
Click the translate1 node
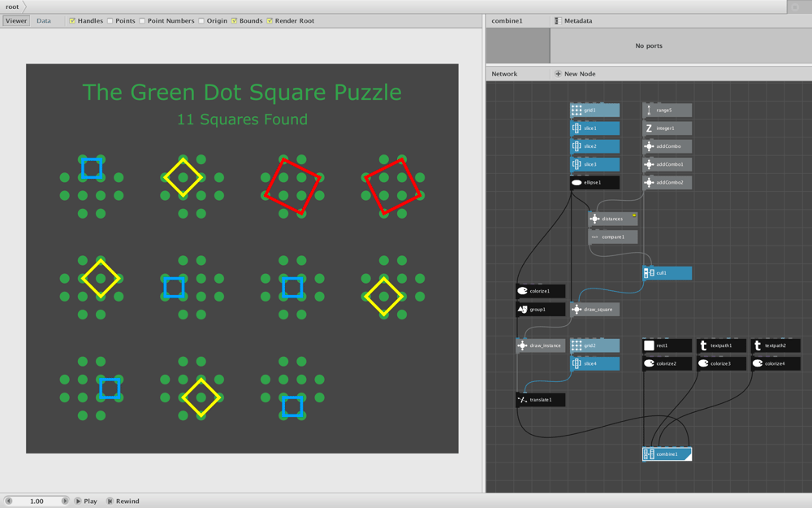pos(540,400)
